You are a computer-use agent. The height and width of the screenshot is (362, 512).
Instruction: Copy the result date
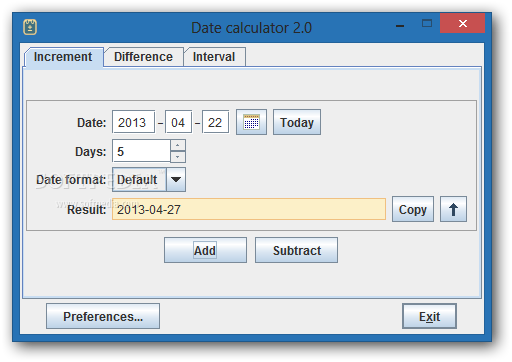tap(413, 209)
